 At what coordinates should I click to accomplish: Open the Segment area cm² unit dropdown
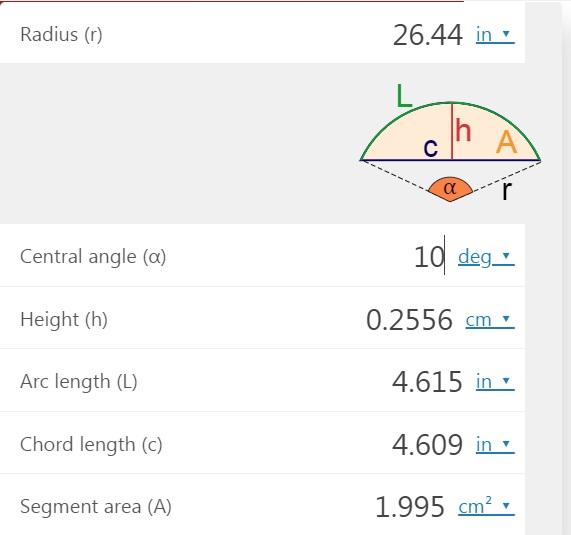tap(486, 506)
